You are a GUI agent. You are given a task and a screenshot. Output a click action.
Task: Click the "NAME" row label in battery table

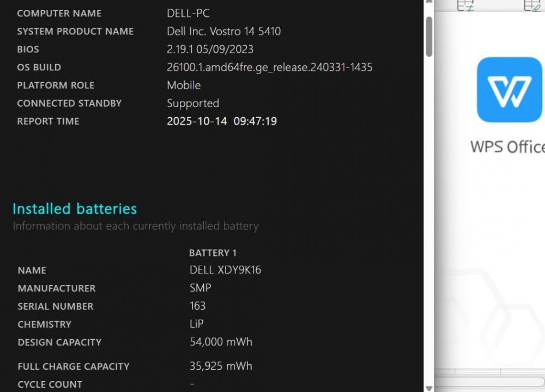32,271
